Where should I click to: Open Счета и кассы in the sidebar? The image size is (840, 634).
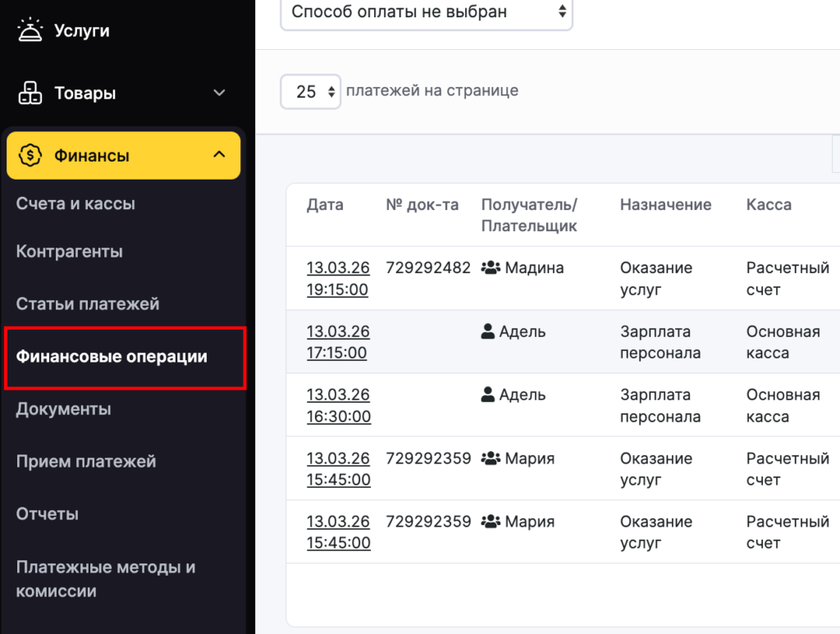coord(75,203)
